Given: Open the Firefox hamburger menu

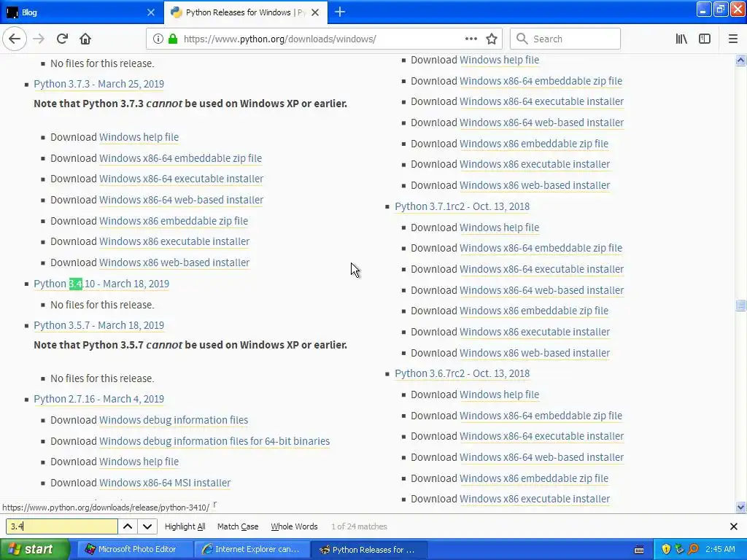Looking at the screenshot, I should coord(733,39).
